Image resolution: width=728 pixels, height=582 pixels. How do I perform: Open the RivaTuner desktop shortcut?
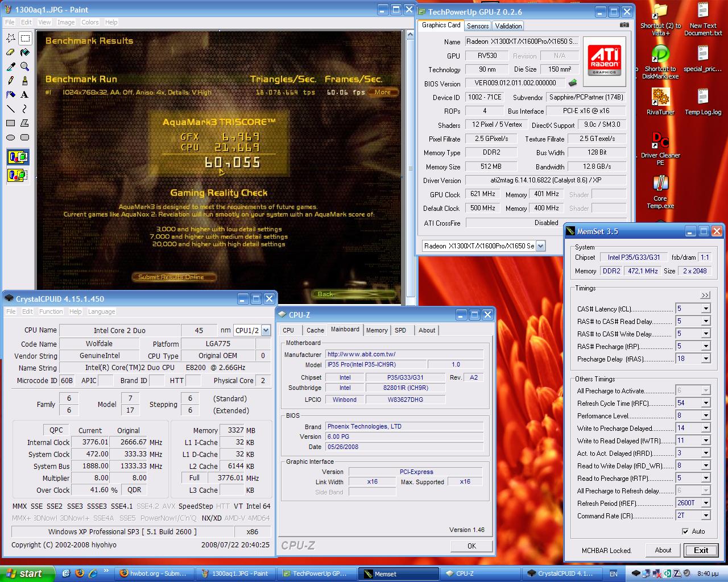pyautogui.click(x=660, y=101)
